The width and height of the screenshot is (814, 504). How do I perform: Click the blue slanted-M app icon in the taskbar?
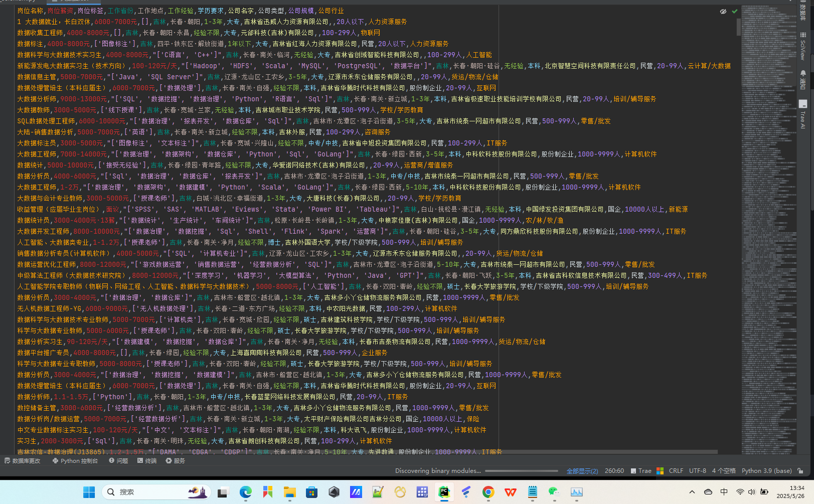pos(356,492)
